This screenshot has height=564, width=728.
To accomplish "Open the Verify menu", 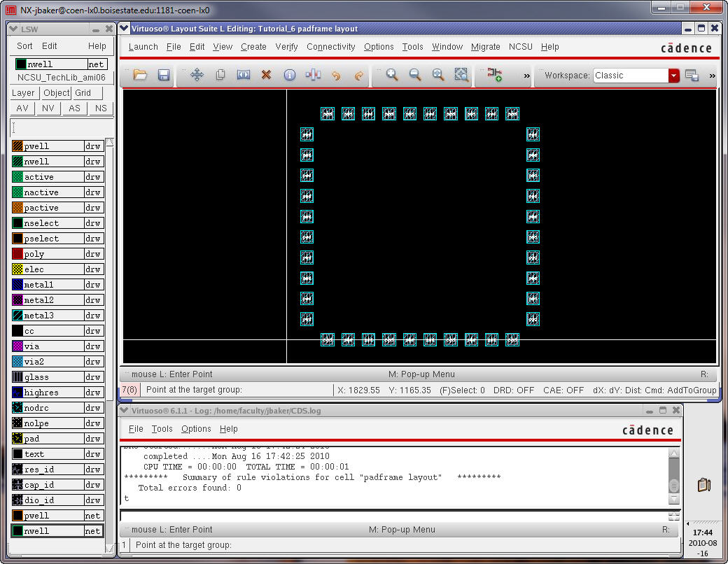I will click(286, 47).
